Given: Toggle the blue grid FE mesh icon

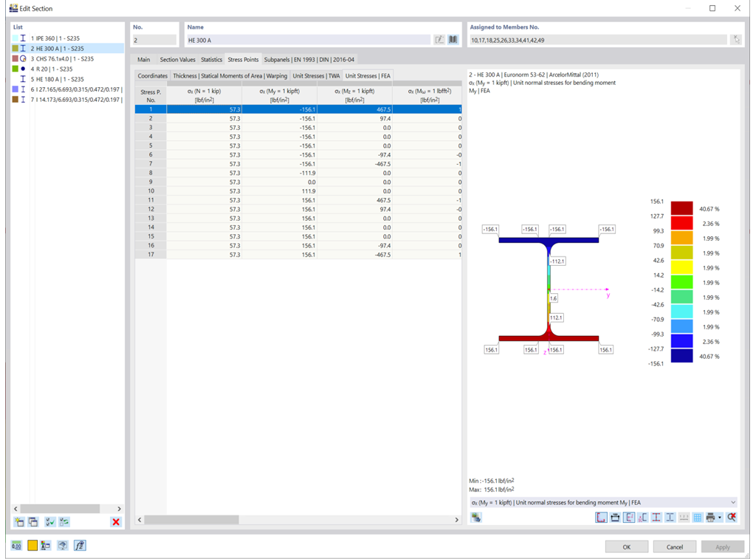Looking at the screenshot, I should pos(697,518).
